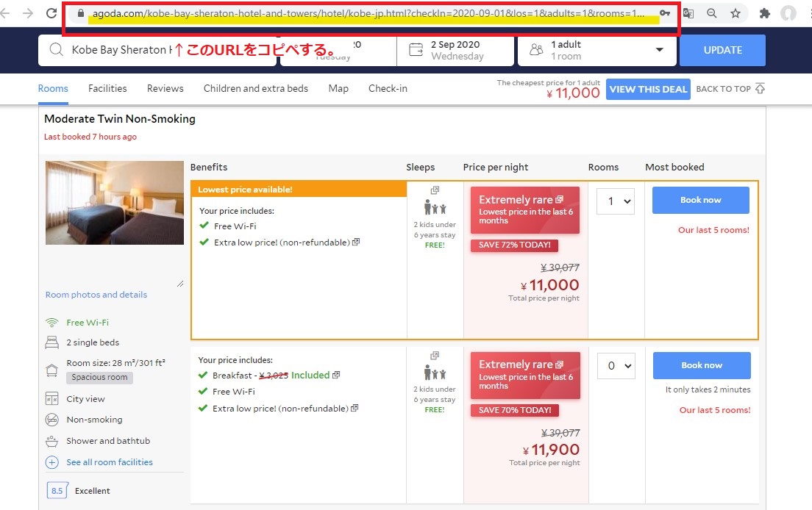
Task: Expand the 1 adult 1 room dropdown
Action: (x=597, y=50)
